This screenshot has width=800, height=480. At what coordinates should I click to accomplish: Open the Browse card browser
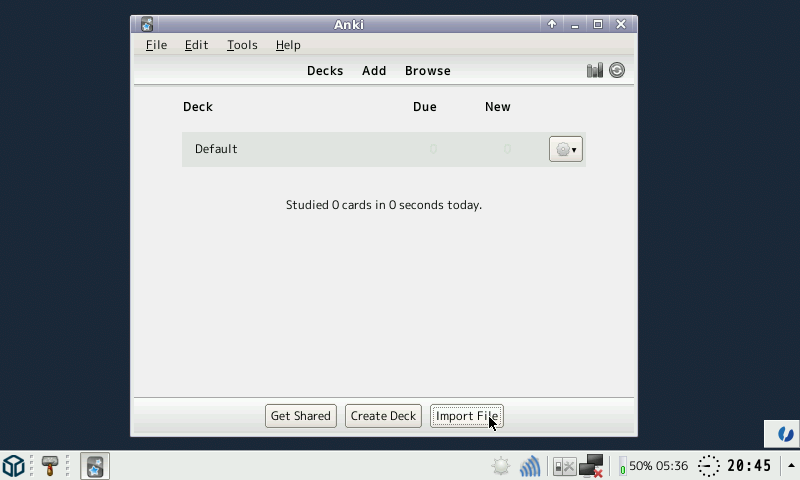pos(428,71)
